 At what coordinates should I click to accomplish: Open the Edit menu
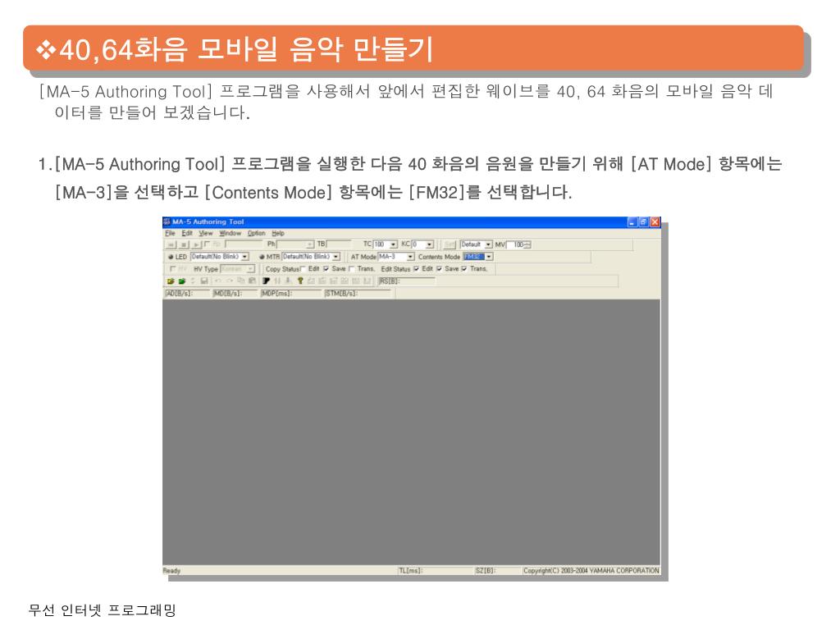coord(187,233)
